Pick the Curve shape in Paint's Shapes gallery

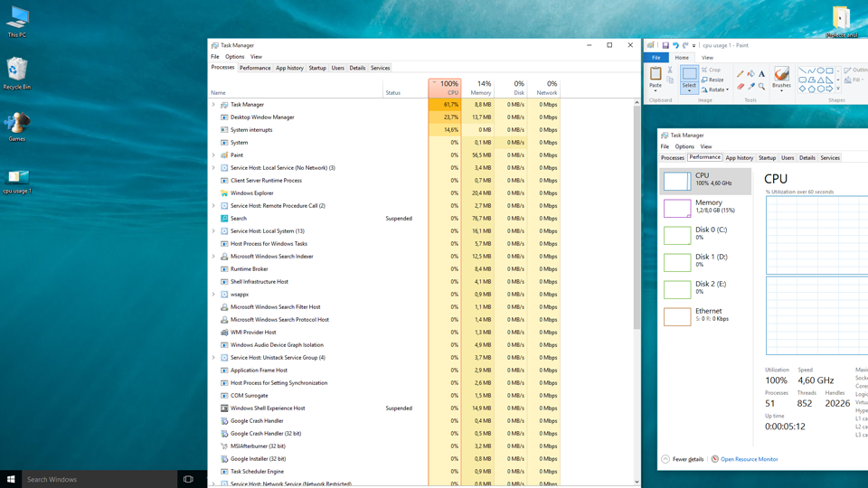(x=812, y=70)
